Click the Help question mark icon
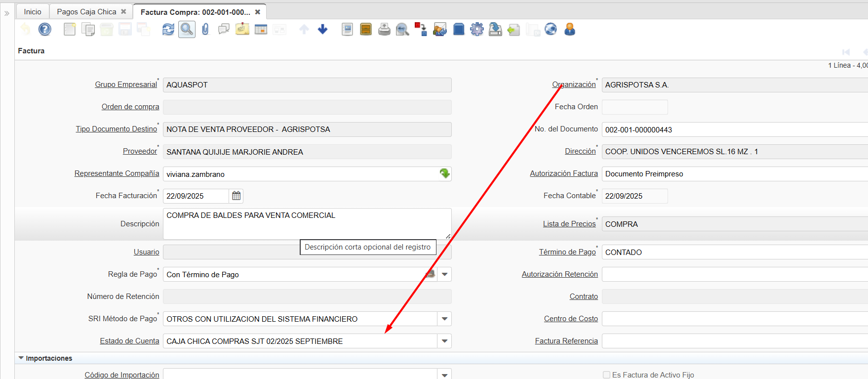Viewport: 868px width, 379px height. click(45, 30)
